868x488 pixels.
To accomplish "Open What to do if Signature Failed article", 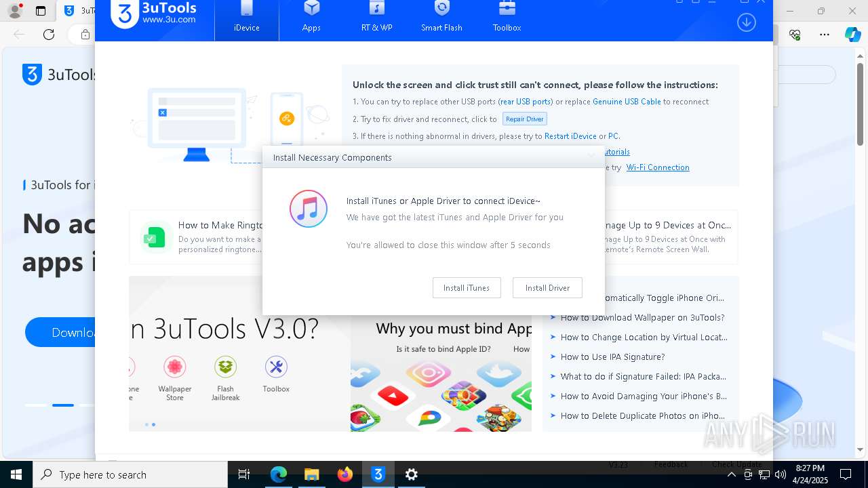I will coord(643,376).
